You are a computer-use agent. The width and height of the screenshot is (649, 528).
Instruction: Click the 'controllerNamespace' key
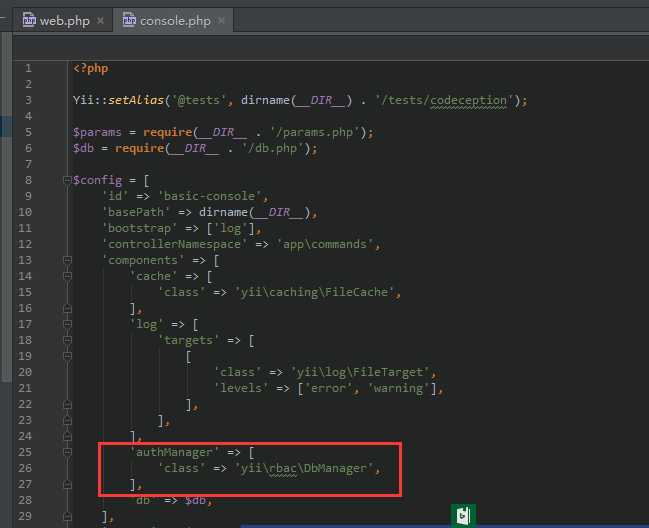tap(174, 244)
